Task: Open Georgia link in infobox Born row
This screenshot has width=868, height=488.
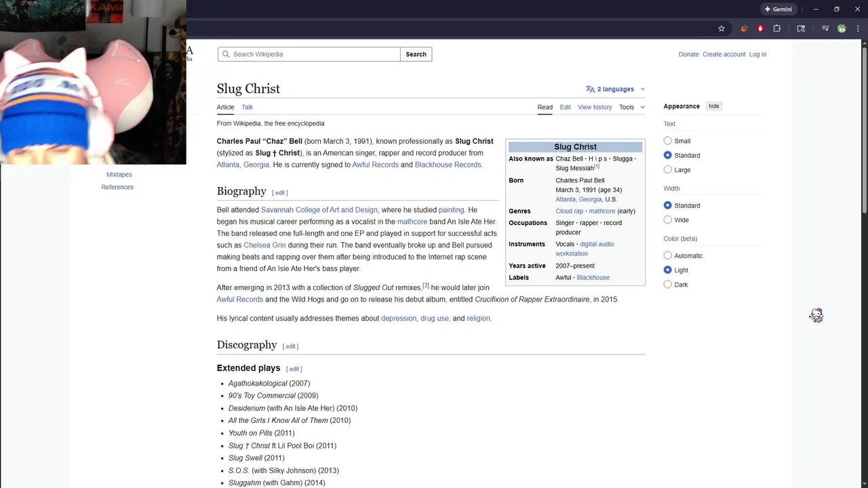Action: click(x=590, y=199)
